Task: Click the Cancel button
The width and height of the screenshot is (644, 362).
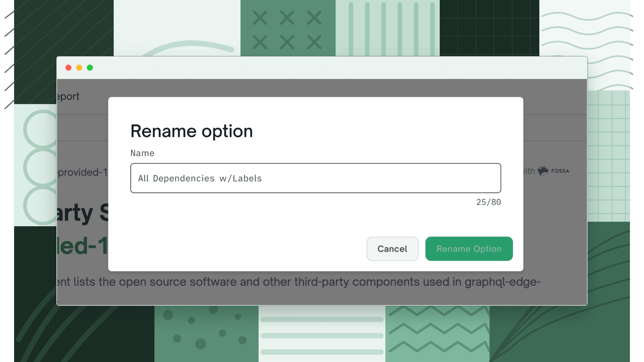Action: tap(392, 249)
